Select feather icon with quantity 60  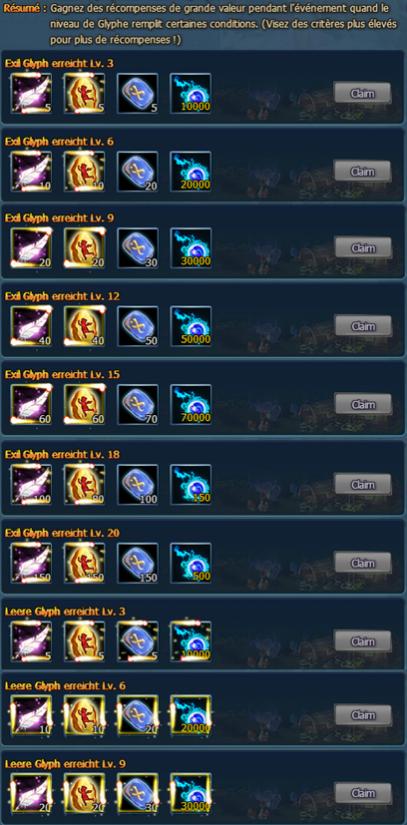pos(31,405)
